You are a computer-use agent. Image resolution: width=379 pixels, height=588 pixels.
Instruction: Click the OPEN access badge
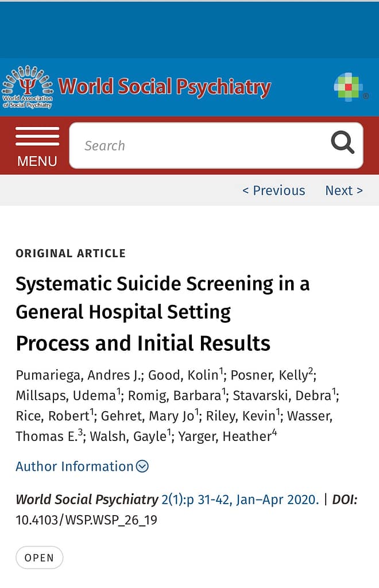(x=39, y=558)
